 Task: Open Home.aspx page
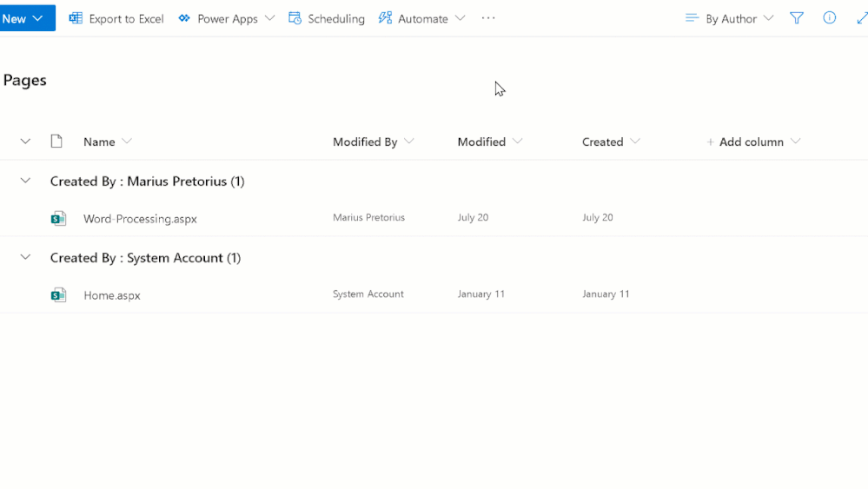112,295
